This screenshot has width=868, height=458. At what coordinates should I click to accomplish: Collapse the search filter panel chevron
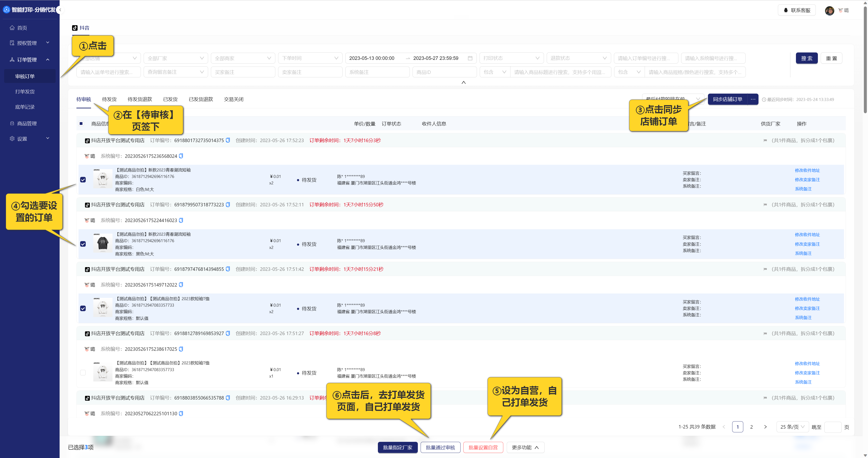[463, 82]
